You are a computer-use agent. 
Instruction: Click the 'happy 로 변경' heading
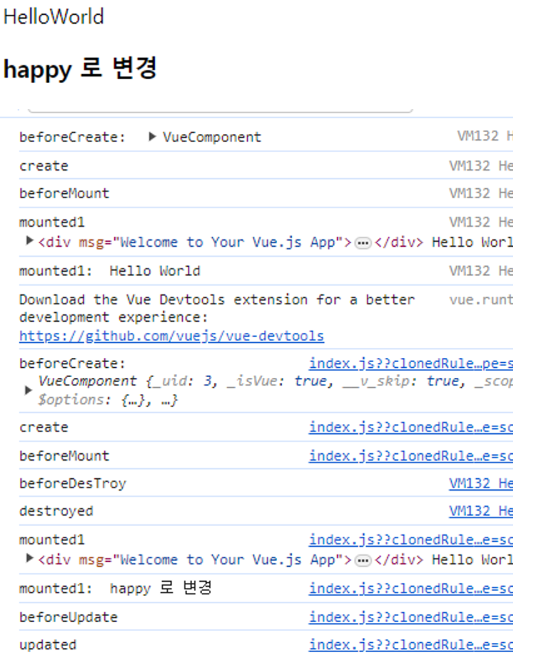point(80,68)
